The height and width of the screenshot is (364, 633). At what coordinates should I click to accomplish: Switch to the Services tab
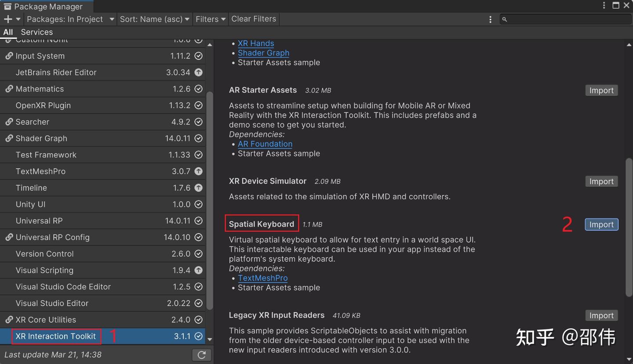coord(37,32)
